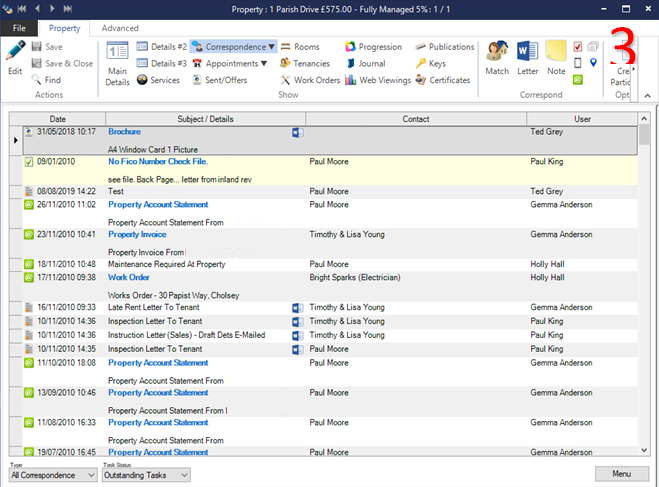The width and height of the screenshot is (659, 487).
Task: Open Word attachment on Brochure row
Action: tap(296, 132)
